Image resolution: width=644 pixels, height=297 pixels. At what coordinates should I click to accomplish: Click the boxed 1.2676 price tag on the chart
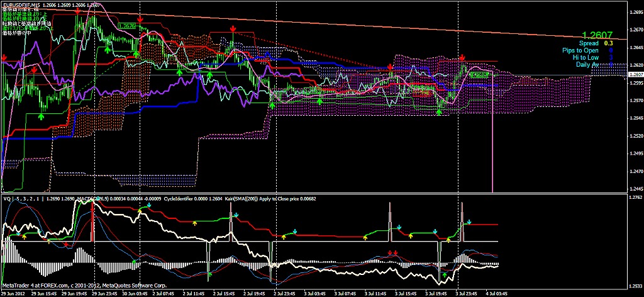[128, 26]
